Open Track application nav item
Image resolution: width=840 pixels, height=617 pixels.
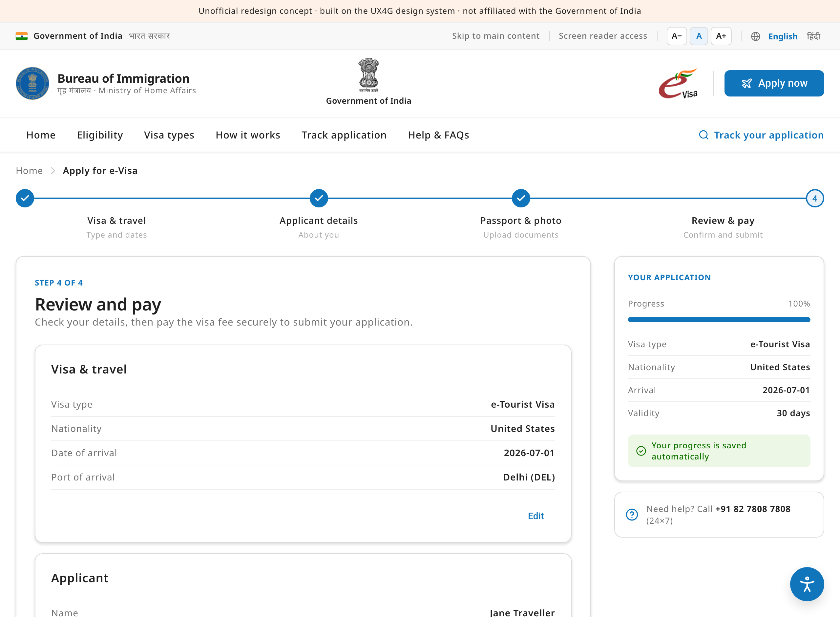344,135
